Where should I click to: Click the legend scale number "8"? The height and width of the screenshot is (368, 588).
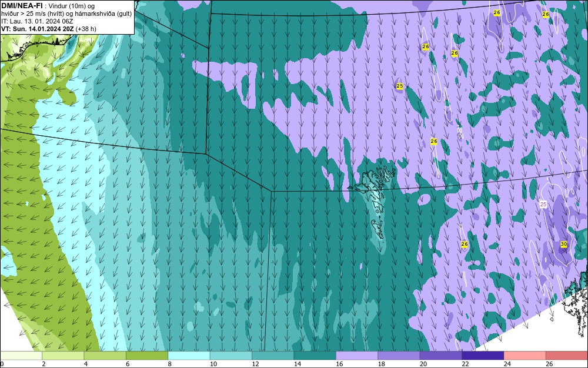169,364
